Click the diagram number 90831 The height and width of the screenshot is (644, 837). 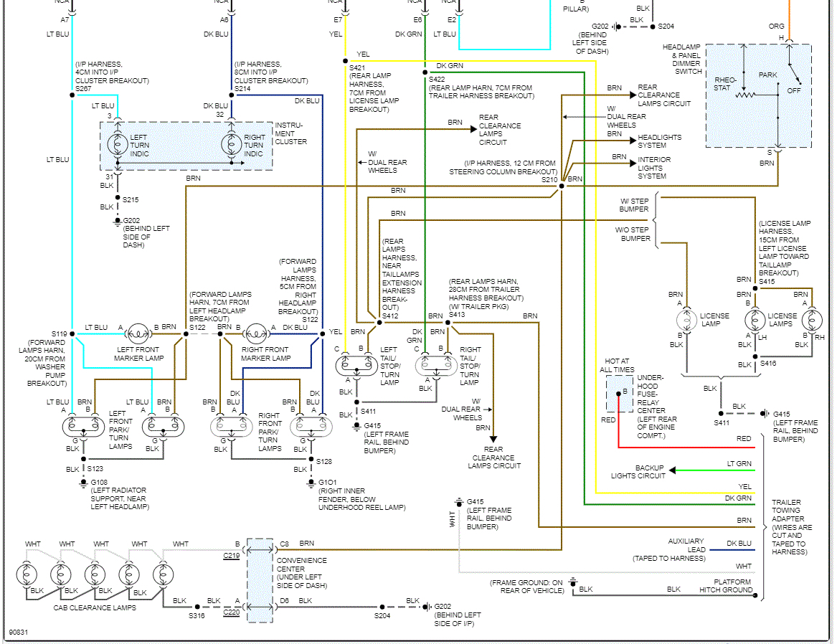(x=18, y=633)
